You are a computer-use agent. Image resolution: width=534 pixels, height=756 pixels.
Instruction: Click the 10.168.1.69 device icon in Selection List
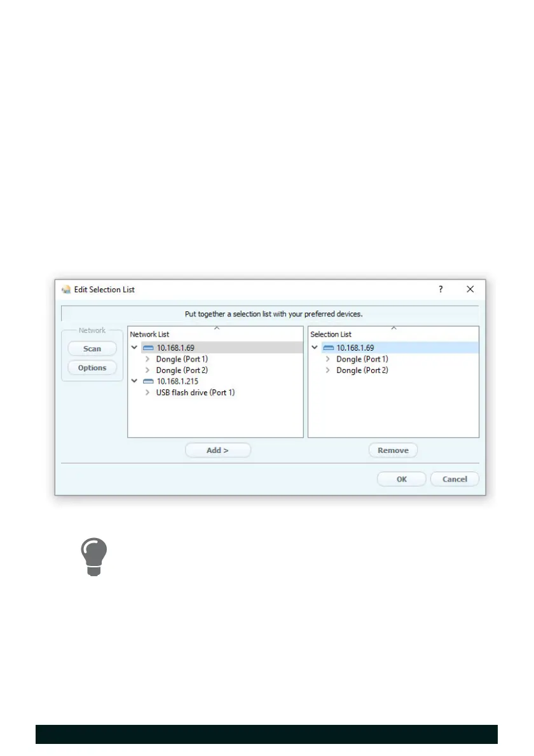329,348
